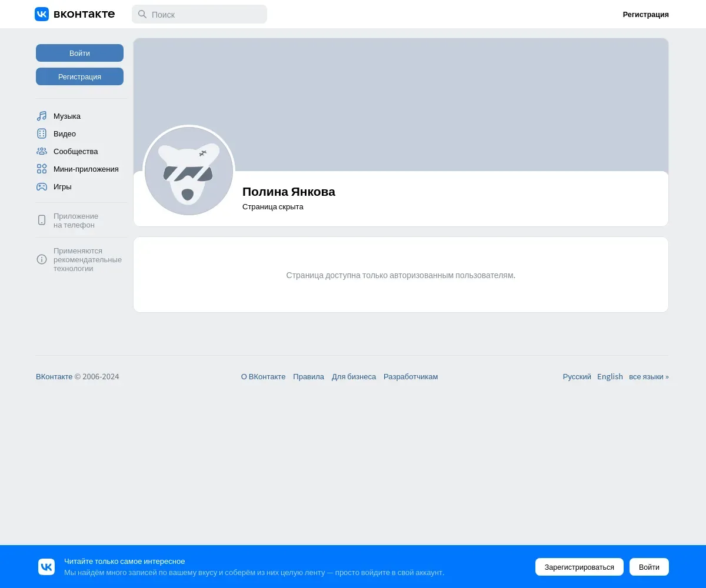The image size is (706, 588).
Task: Focus the Поиск search field
Action: [x=199, y=14]
